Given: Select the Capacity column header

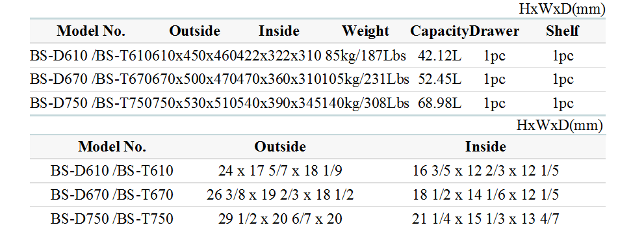Looking at the screenshot, I should [x=439, y=31].
